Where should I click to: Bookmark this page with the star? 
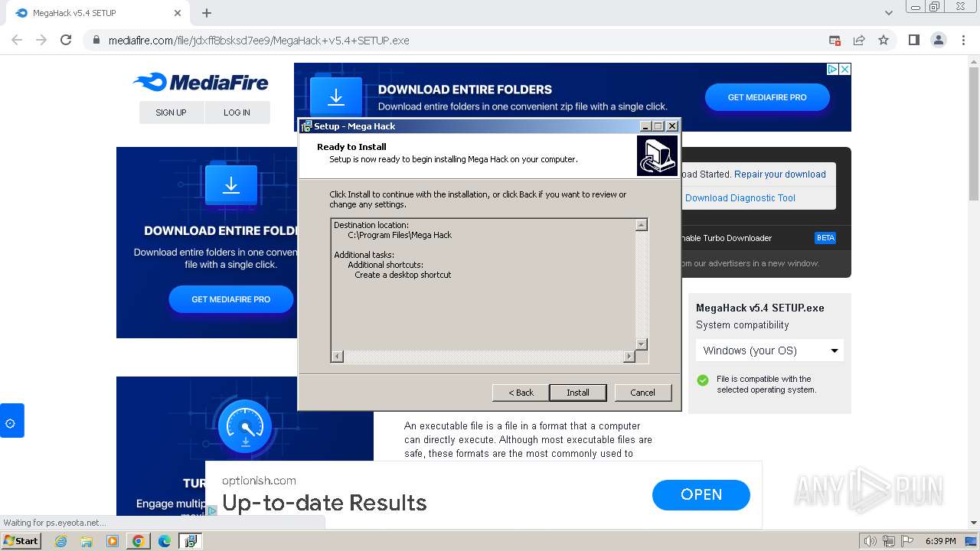tap(884, 40)
